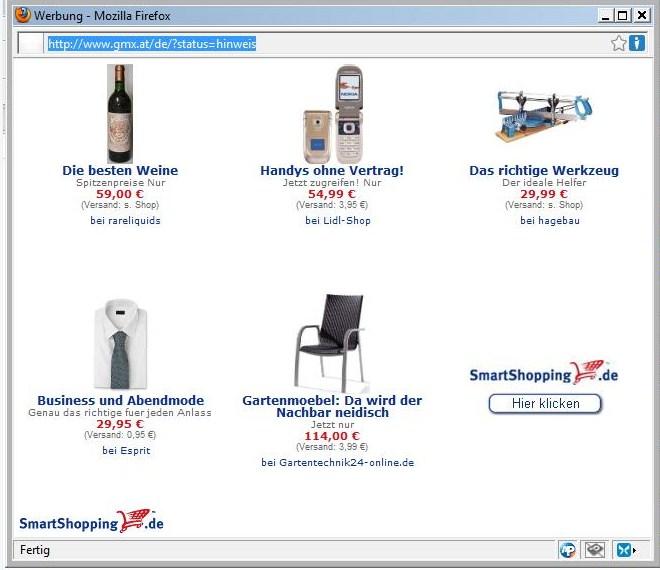
Task: Click the globe add-on icon in status bar
Action: [x=567, y=550]
